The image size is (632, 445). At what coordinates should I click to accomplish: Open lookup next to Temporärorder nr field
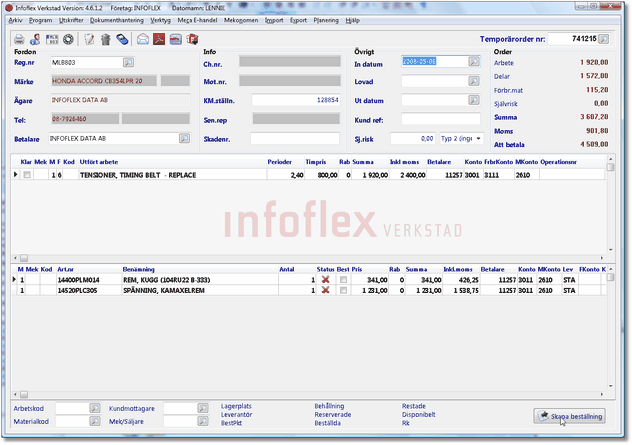(603, 39)
